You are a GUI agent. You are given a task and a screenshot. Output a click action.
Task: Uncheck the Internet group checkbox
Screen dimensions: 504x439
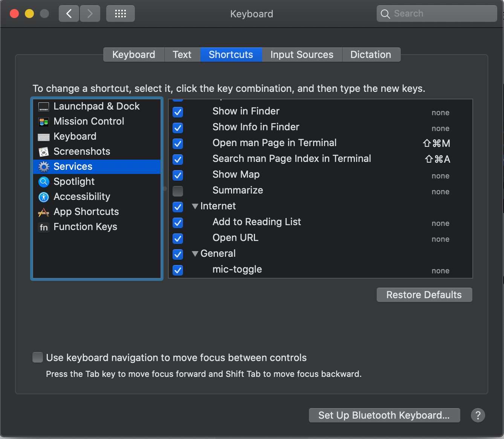pyautogui.click(x=178, y=207)
